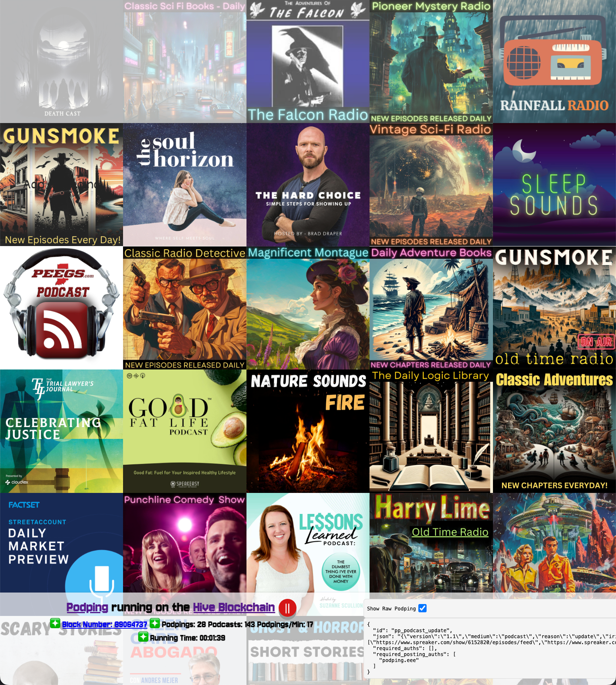
Task: Open Pioneer Mystery Radio artwork
Action: [431, 62]
